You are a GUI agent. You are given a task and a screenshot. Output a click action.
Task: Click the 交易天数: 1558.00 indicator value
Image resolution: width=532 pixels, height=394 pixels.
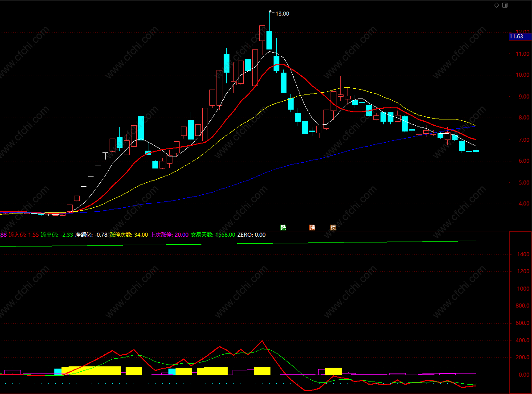point(213,235)
